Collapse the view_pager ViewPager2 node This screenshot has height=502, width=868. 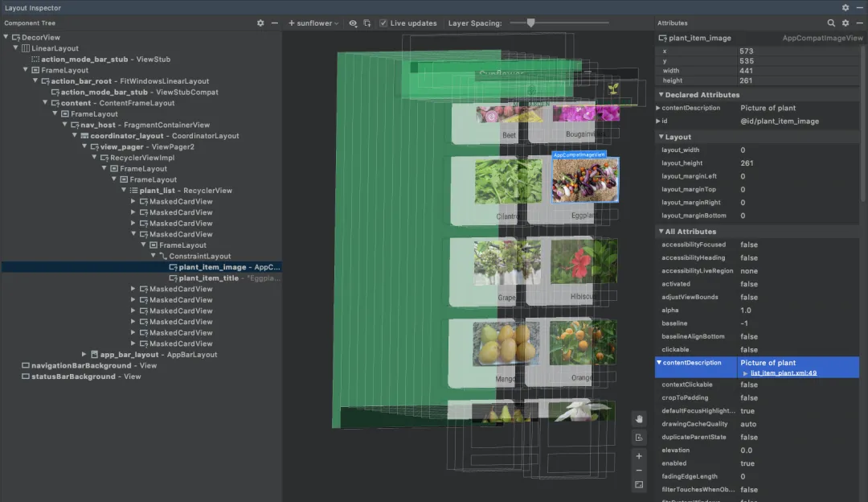tap(84, 146)
